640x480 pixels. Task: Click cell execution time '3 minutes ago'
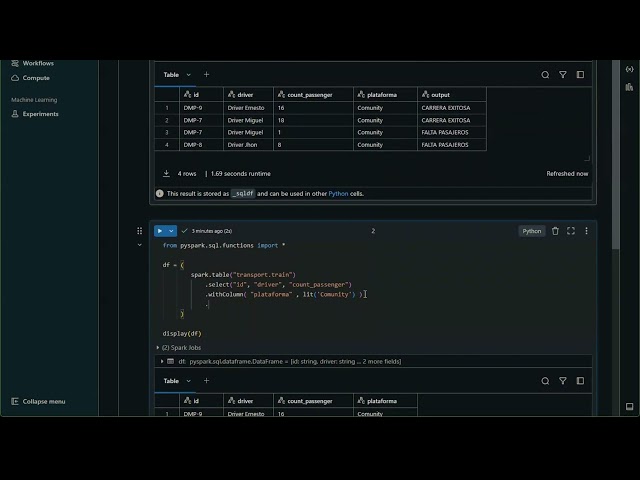pos(212,231)
